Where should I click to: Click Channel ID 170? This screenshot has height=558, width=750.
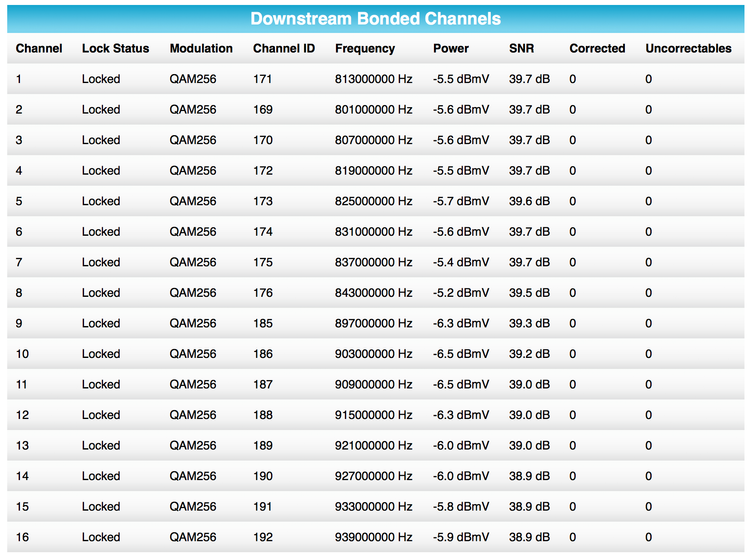[x=263, y=140]
